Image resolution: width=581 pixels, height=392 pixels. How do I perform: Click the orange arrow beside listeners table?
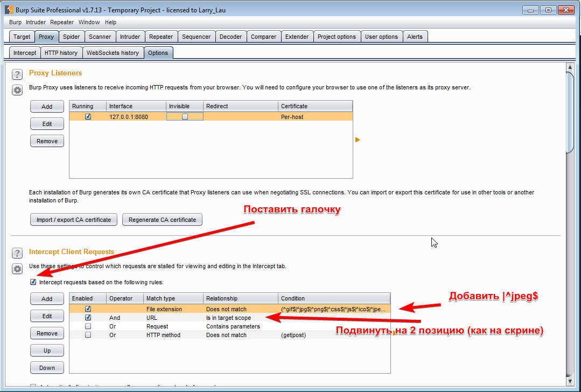pyautogui.click(x=357, y=140)
